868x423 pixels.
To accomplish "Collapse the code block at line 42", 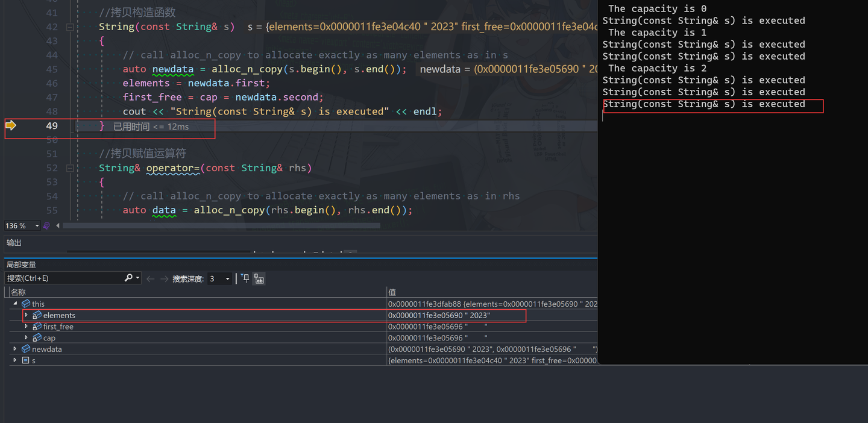I will pyautogui.click(x=69, y=27).
